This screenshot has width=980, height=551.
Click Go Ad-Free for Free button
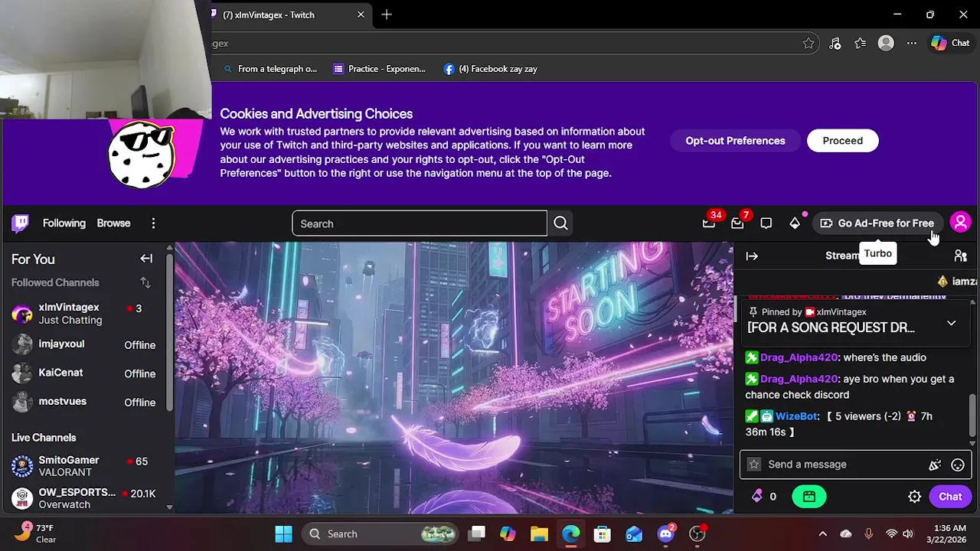click(877, 223)
